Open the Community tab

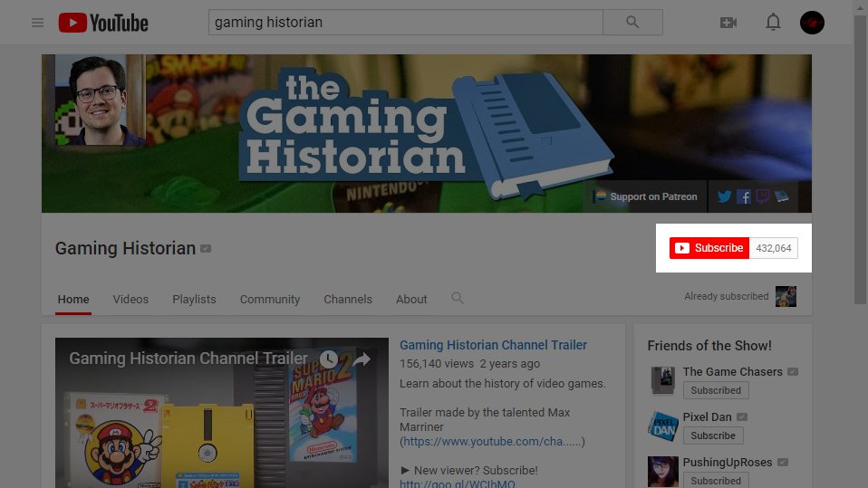(270, 300)
